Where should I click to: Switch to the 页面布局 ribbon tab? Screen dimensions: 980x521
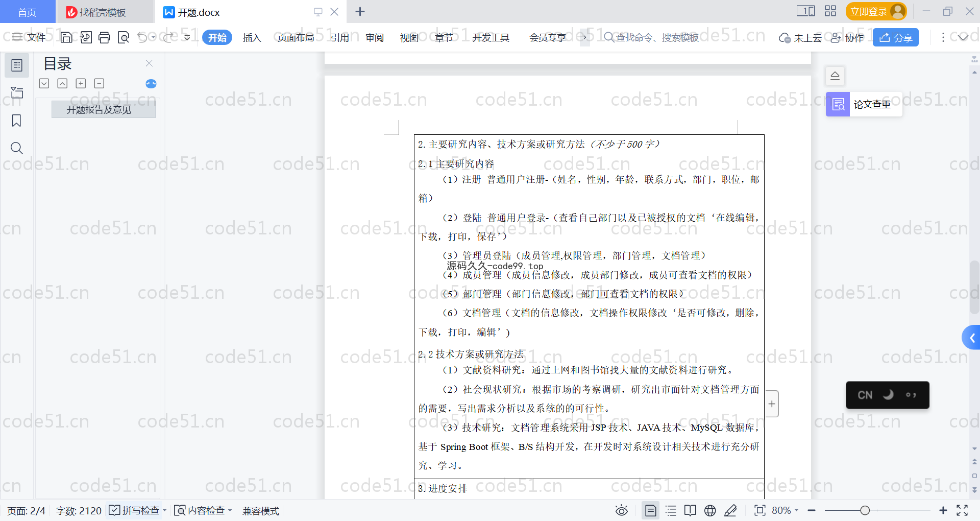pyautogui.click(x=296, y=38)
